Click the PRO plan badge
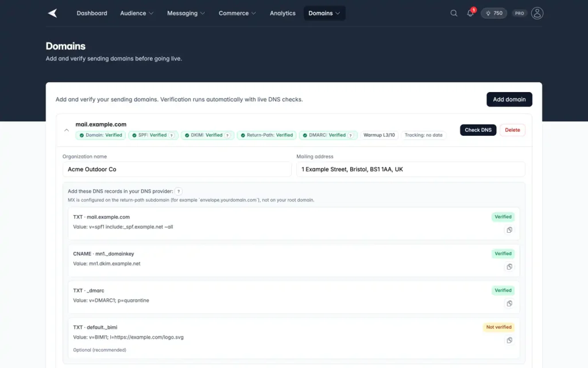This screenshot has width=588, height=368. (519, 13)
